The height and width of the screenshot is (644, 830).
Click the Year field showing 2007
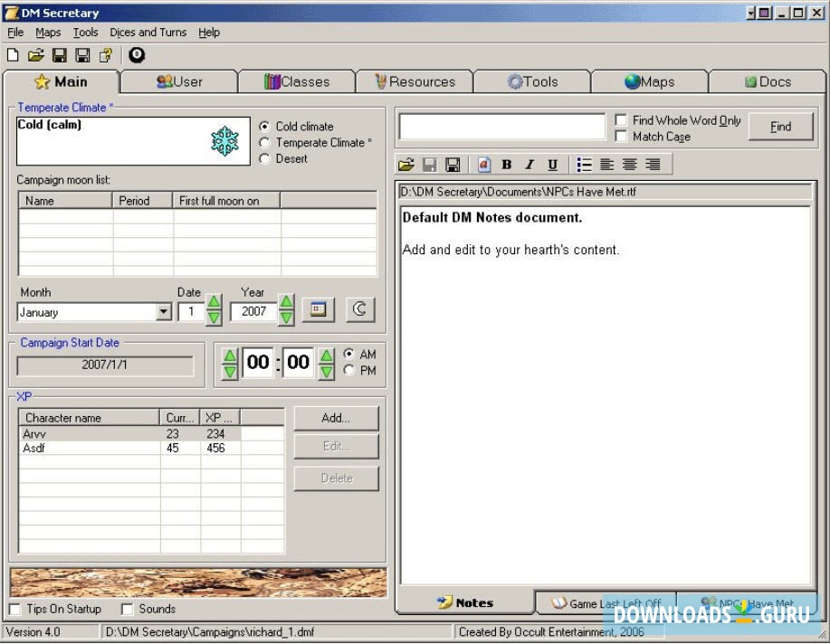(x=253, y=311)
